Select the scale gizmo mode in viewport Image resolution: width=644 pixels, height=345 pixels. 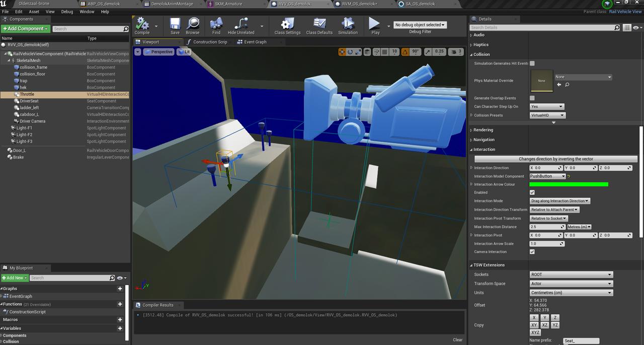coord(358,51)
